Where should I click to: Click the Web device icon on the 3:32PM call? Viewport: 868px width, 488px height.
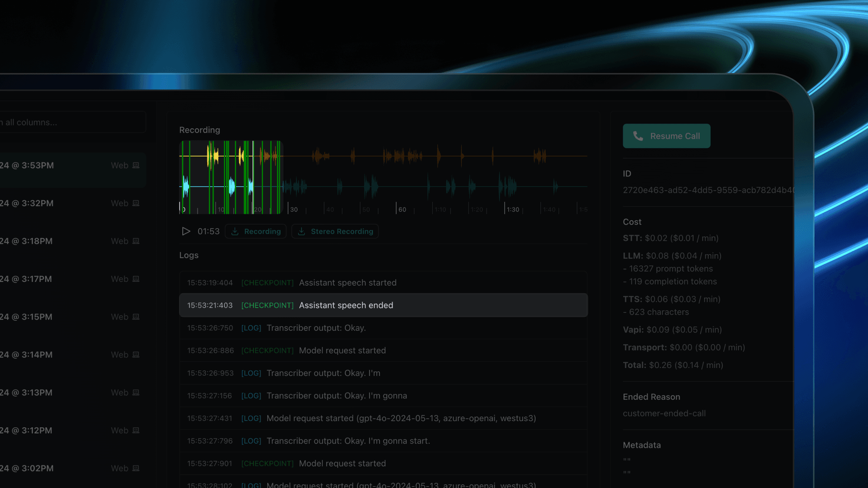pos(135,203)
